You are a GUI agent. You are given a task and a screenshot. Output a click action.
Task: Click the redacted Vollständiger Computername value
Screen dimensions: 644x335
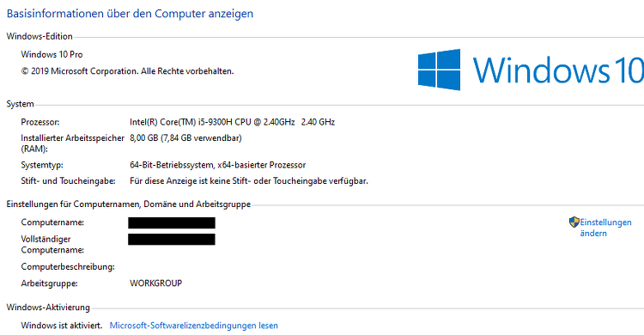(x=171, y=240)
